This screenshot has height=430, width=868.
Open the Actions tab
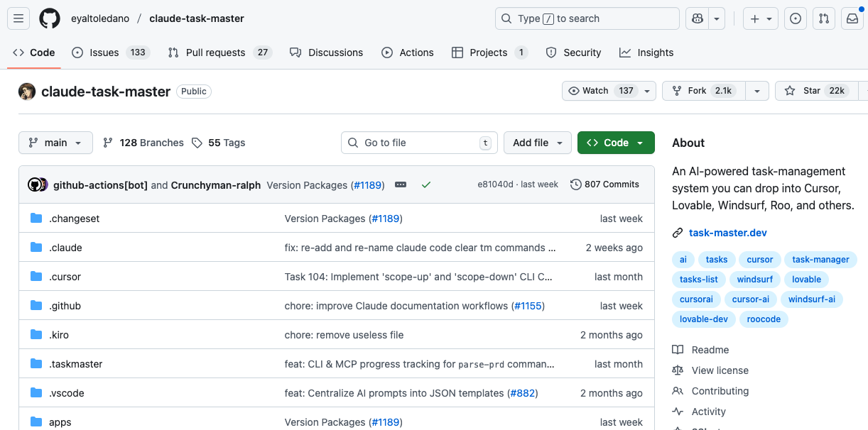[x=408, y=53]
